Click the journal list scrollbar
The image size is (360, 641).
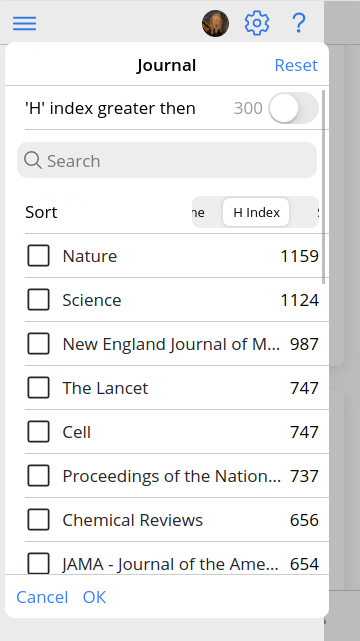[x=324, y=187]
